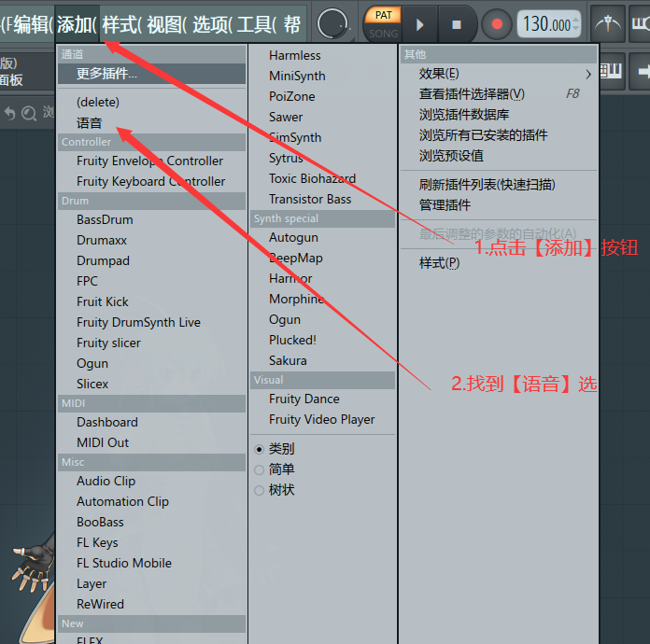
Task: Select the (delete) entry
Action: pyautogui.click(x=151, y=102)
